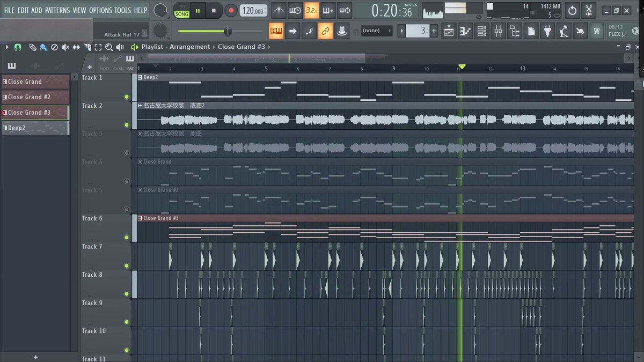Open the (none) dropdown selector
This screenshot has height=362, width=644.
377,31
